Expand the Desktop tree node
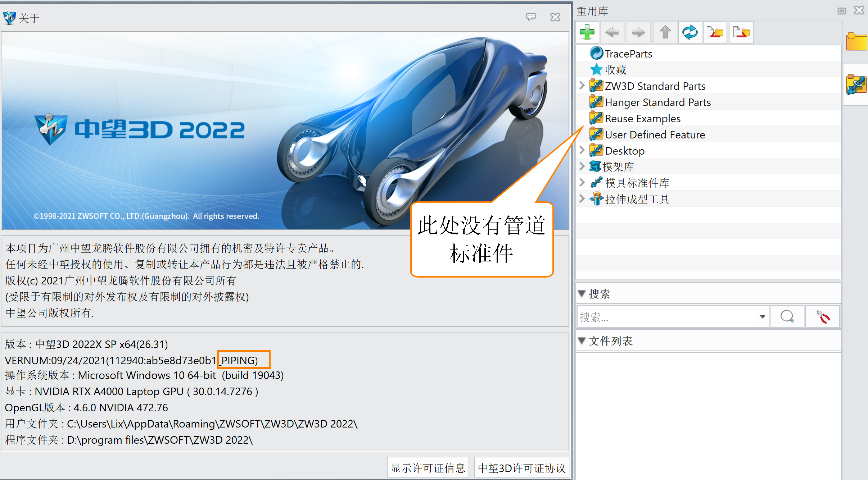Image resolution: width=868 pixels, height=480 pixels. coord(582,150)
